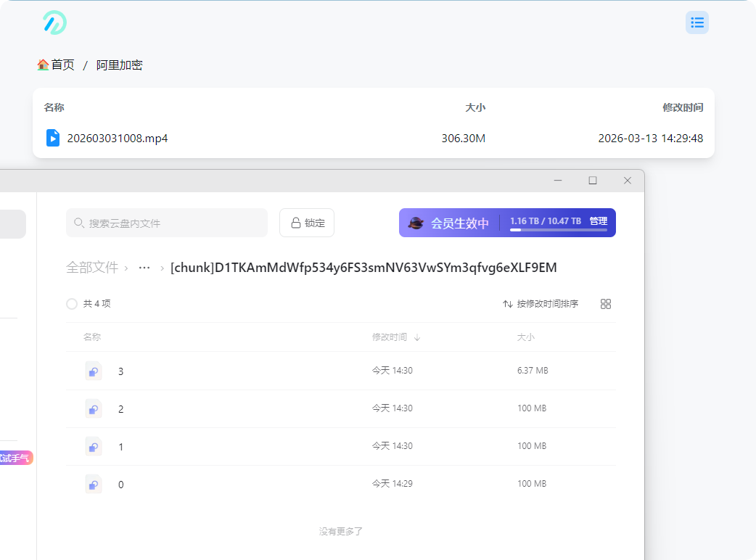Viewport: 756px width, 560px height.
Task: Toggle the select-all circle next to 共 4 项
Action: pyautogui.click(x=72, y=304)
